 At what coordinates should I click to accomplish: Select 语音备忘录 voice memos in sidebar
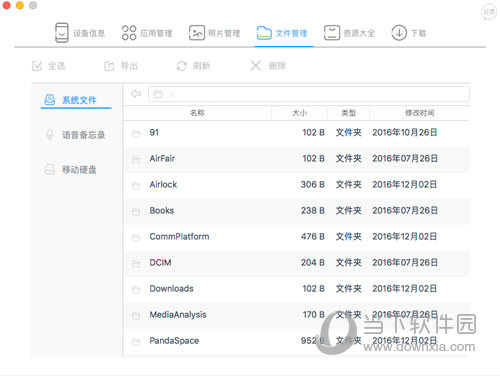pyautogui.click(x=75, y=135)
